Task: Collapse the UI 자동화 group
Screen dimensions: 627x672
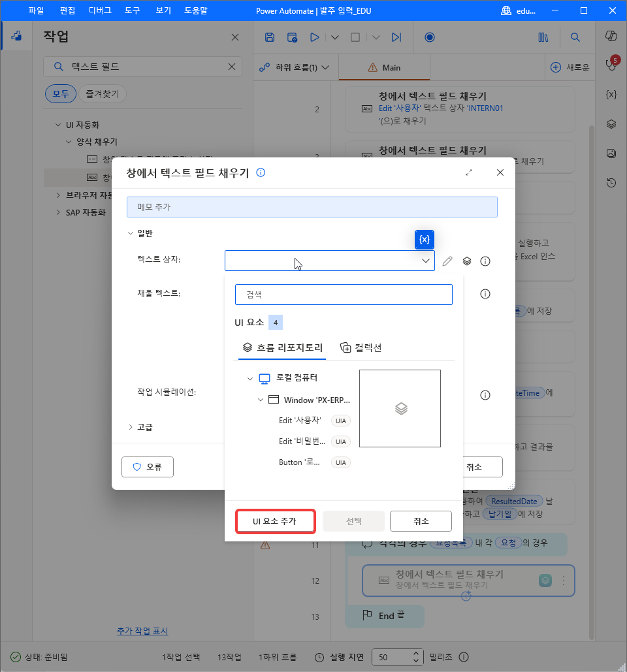Action: [x=58, y=125]
